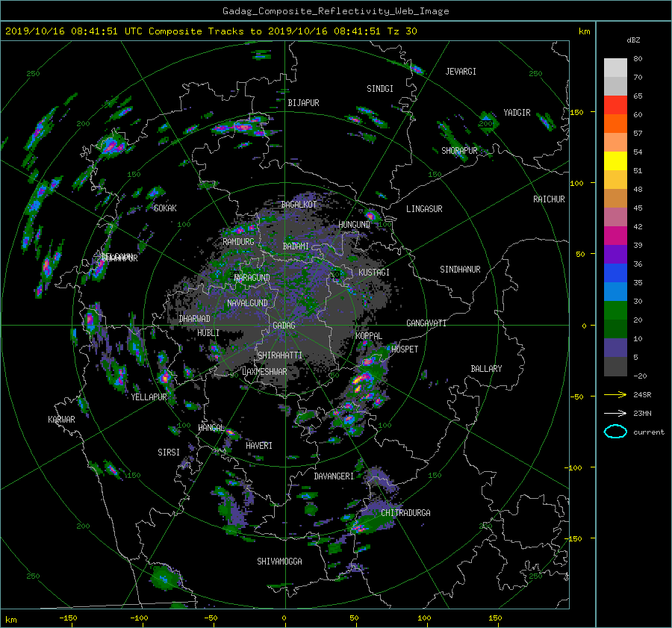The image size is (672, 628).
Task: Click the dBZ legend heading
Action: click(x=633, y=40)
